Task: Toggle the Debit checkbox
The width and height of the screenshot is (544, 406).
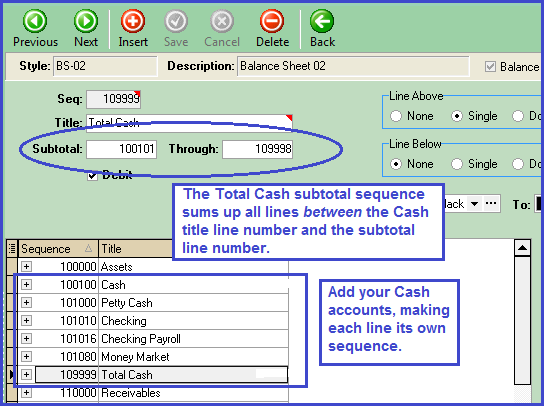Action: (92, 176)
